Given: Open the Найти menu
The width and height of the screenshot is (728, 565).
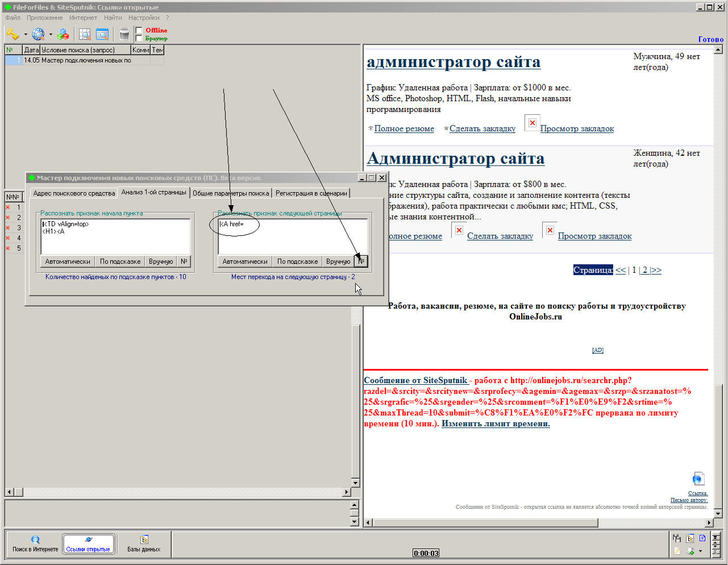Looking at the screenshot, I should (x=113, y=18).
